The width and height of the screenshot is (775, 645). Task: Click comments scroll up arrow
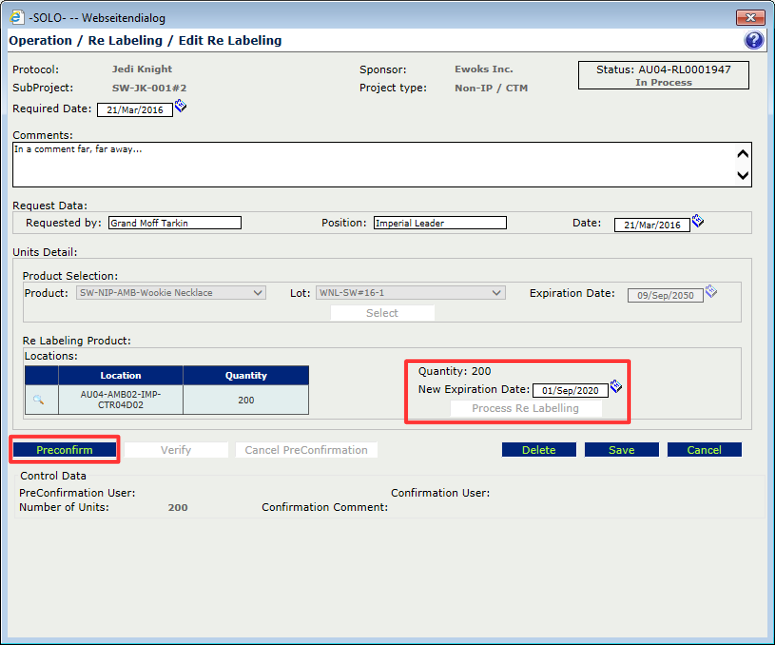coord(742,154)
